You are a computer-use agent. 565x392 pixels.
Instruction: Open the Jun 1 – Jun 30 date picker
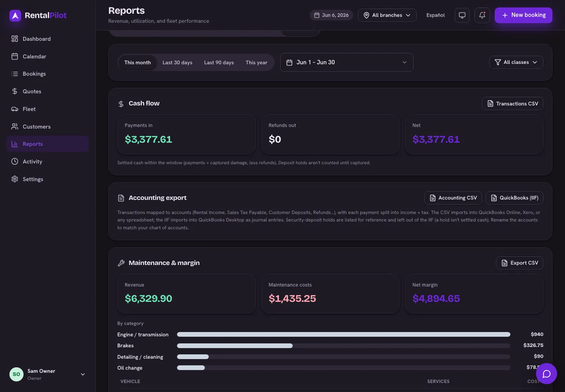click(x=347, y=62)
